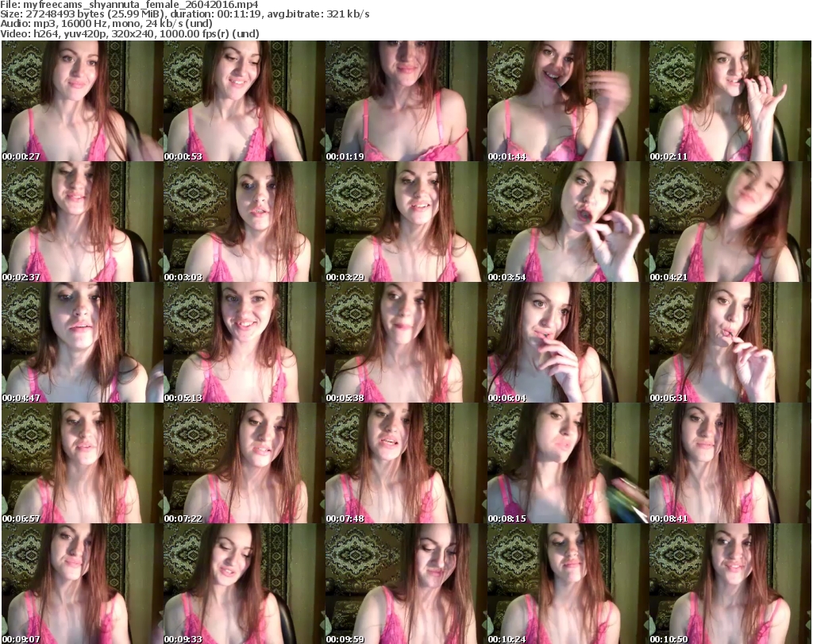Open the thumbnail marked 00:06:31

point(730,343)
